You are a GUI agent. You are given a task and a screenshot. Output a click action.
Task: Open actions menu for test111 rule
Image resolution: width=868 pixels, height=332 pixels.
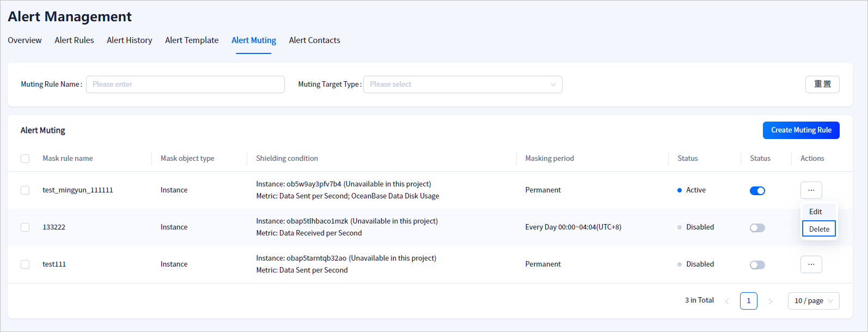[x=811, y=264]
